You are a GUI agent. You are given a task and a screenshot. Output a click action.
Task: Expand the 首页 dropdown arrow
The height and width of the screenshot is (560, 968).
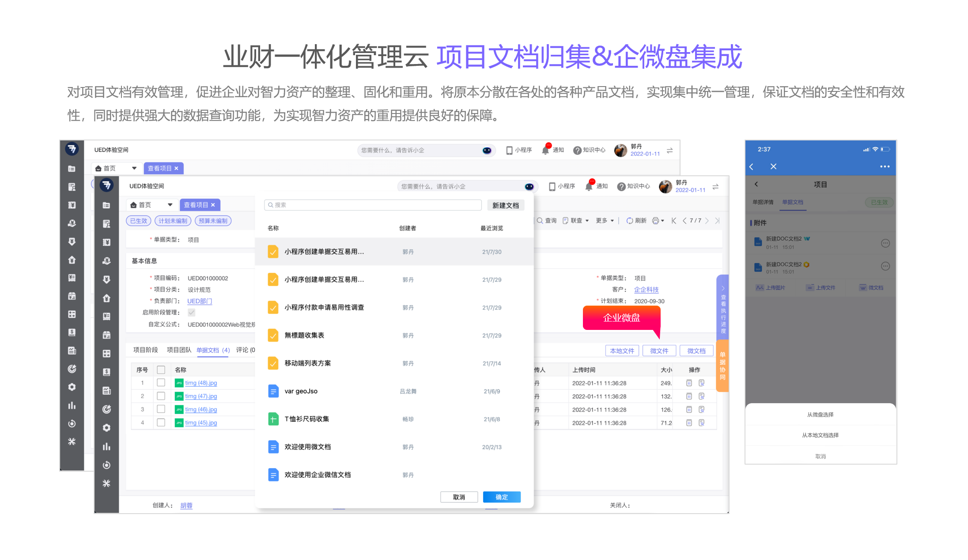(x=170, y=205)
